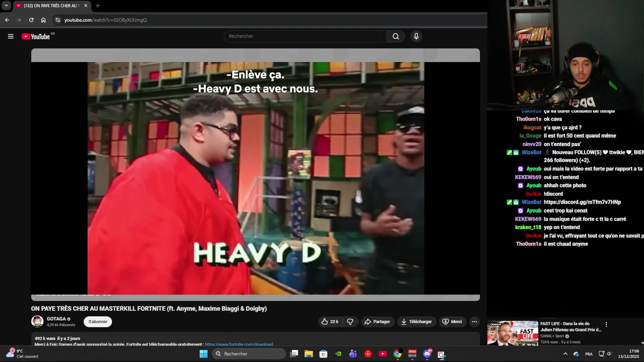Select the ON PAYE TRÈS CHER browser tab
The height and width of the screenshot is (362, 644).
(51, 6)
